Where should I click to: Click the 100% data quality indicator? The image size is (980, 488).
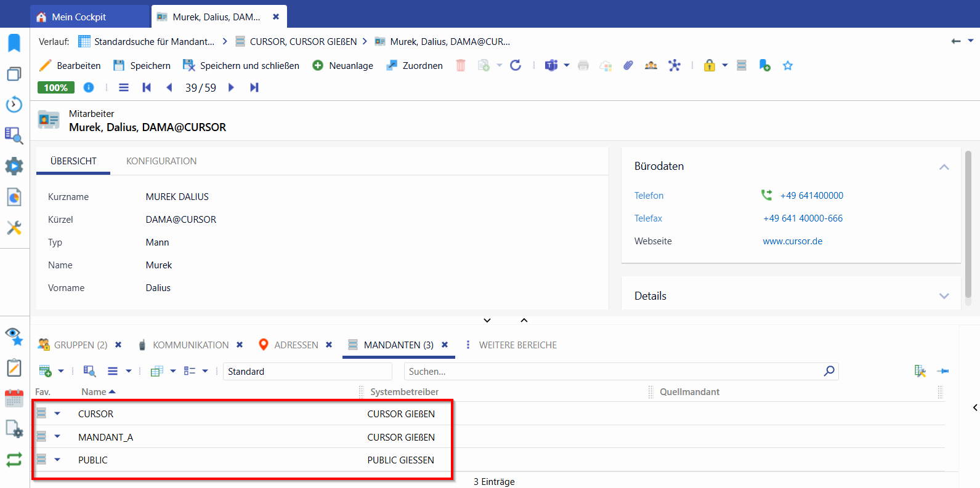(x=56, y=87)
